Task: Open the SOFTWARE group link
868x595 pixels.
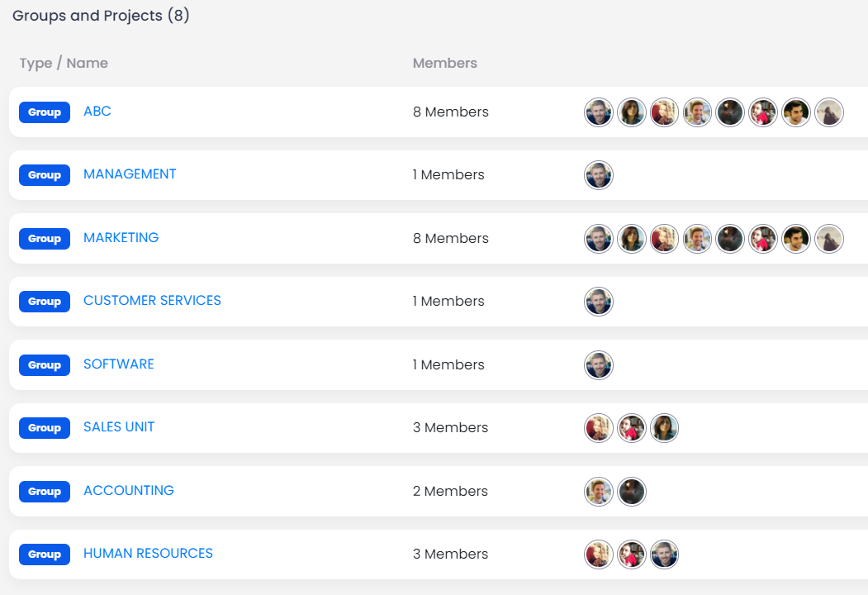Action: coord(118,364)
